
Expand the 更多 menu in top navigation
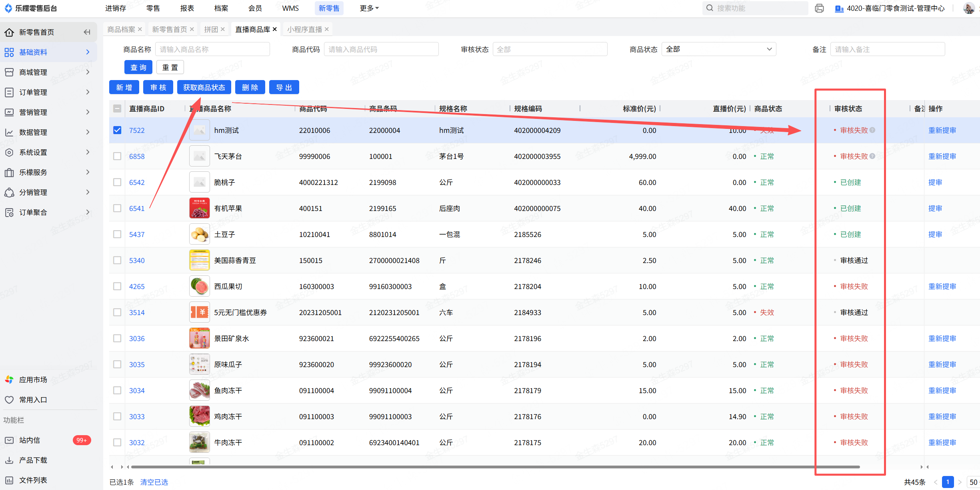point(369,8)
